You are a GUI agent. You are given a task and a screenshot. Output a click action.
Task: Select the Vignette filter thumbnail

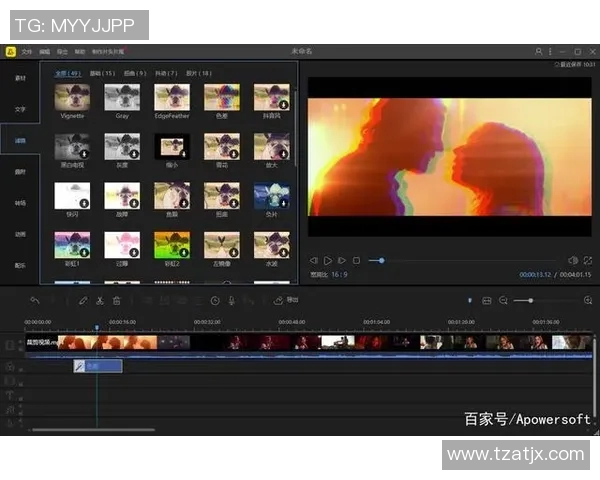click(x=72, y=97)
